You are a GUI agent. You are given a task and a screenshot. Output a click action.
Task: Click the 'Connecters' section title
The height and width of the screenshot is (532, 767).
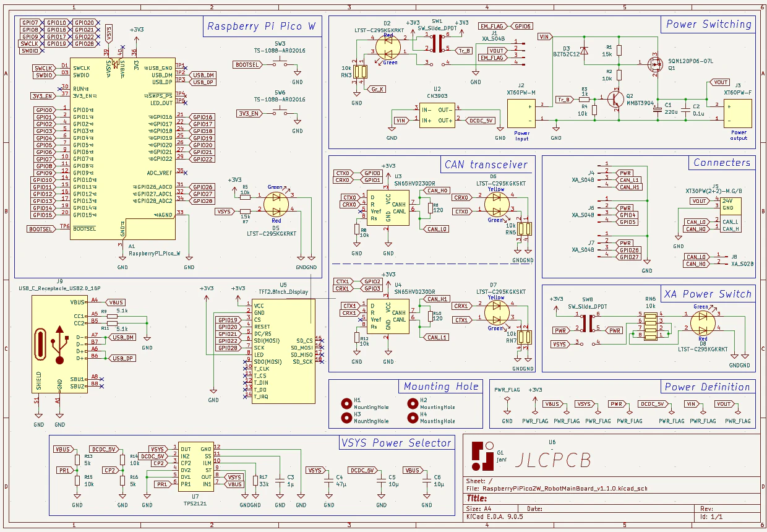coord(722,163)
